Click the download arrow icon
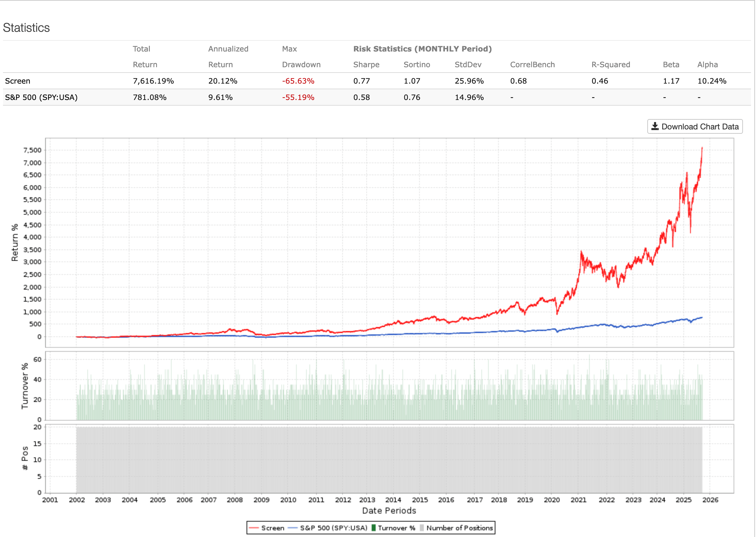The height and width of the screenshot is (537, 756). pyautogui.click(x=655, y=126)
